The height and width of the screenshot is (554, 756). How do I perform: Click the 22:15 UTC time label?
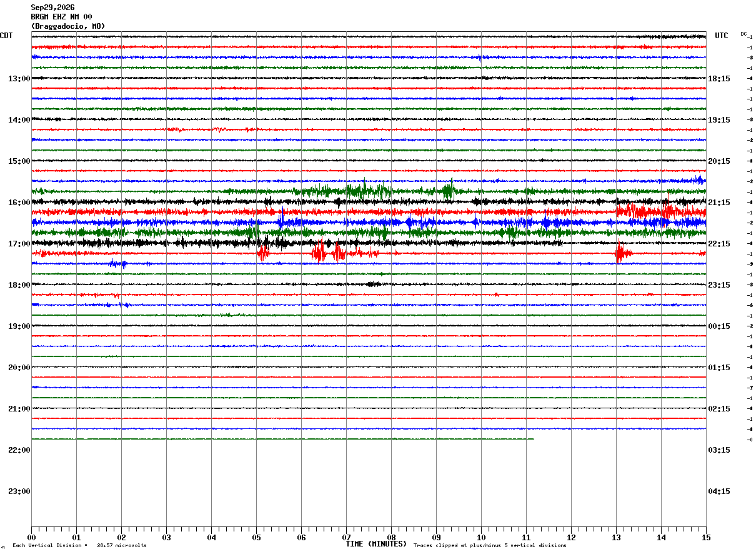click(719, 244)
